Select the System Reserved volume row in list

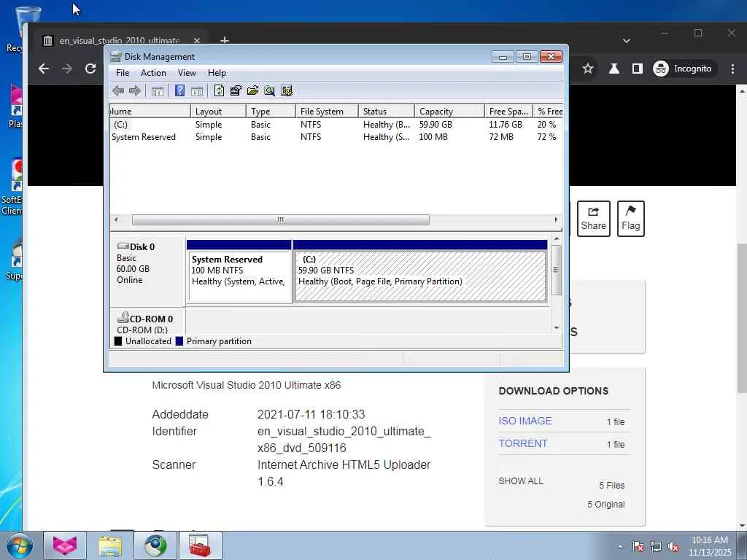[x=336, y=136]
